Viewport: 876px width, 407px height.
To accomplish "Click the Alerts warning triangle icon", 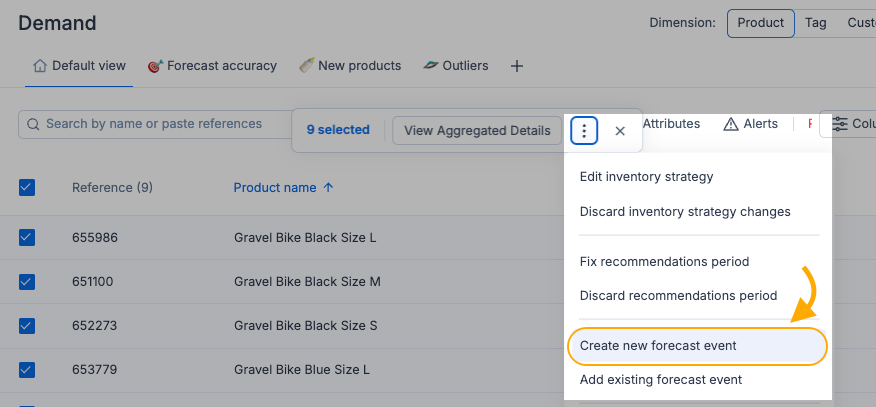I will [x=731, y=124].
